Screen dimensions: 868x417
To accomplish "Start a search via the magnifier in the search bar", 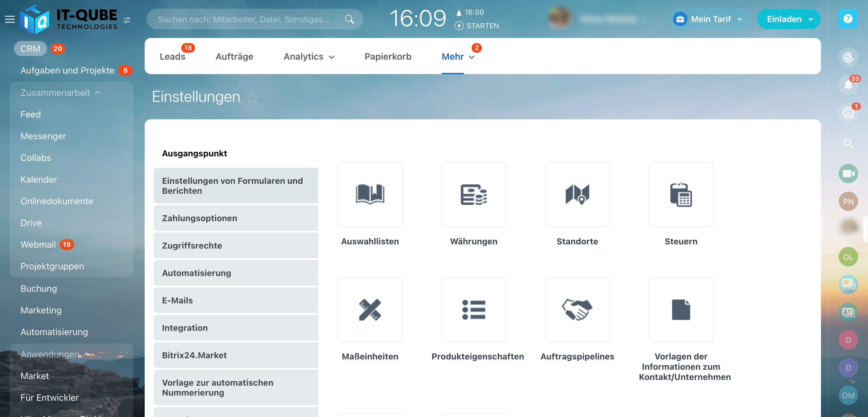I will click(350, 19).
